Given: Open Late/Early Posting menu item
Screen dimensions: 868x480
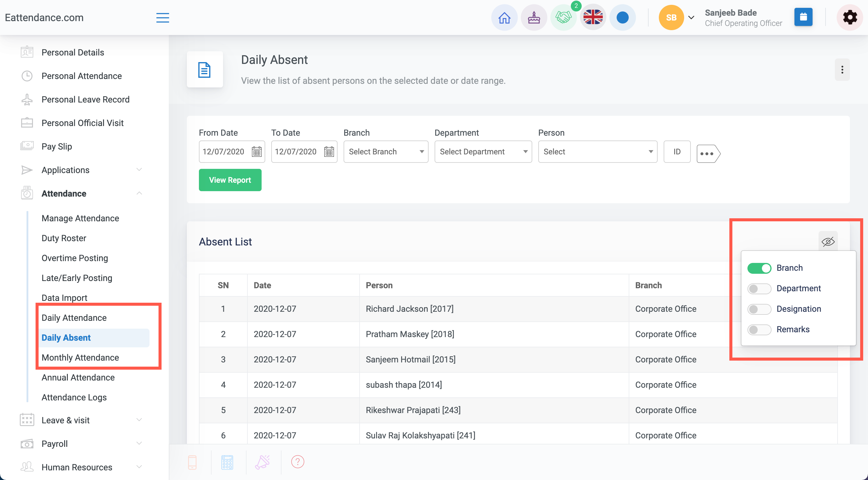Looking at the screenshot, I should point(77,278).
